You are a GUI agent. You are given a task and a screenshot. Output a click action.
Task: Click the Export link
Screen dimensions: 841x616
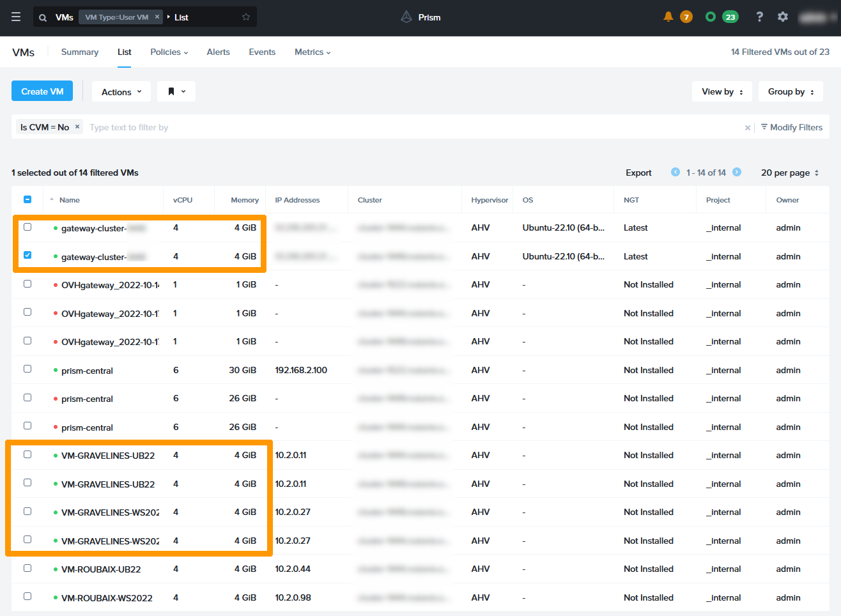pyautogui.click(x=638, y=173)
